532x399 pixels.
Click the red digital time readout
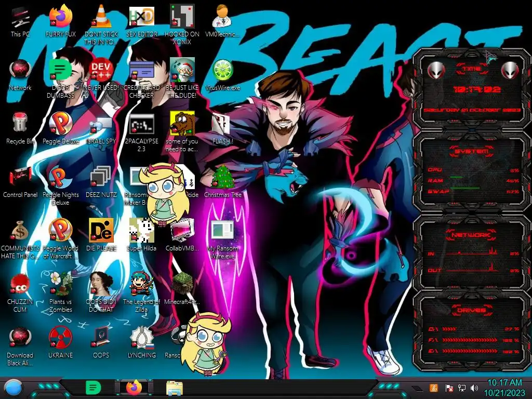(x=477, y=89)
